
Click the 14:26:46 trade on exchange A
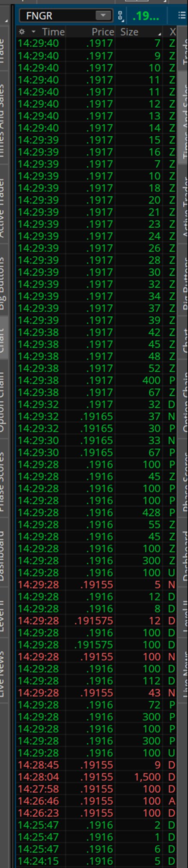96,801
